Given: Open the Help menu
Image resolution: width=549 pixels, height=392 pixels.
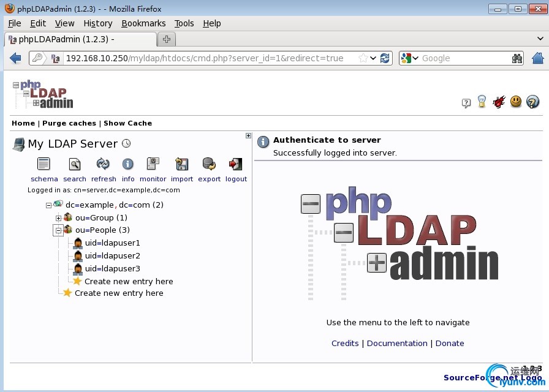Looking at the screenshot, I should click(x=212, y=23).
